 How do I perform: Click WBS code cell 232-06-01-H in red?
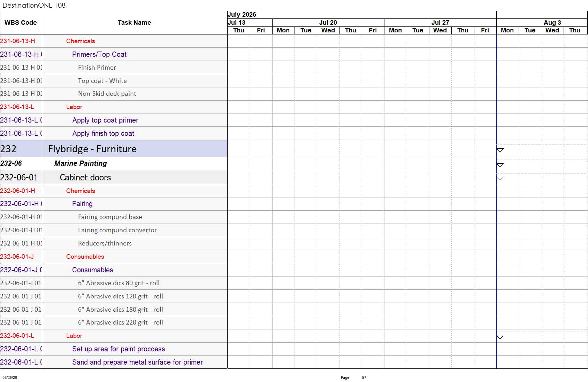tap(21, 191)
